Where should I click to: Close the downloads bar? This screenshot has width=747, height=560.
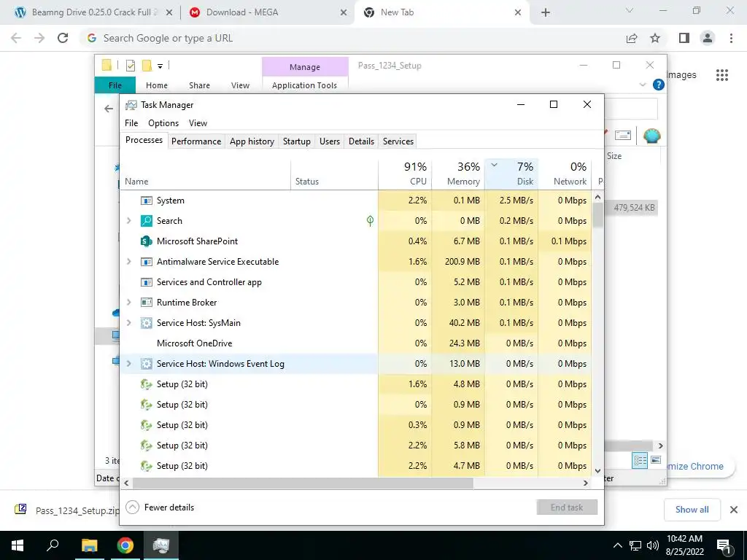point(734,510)
